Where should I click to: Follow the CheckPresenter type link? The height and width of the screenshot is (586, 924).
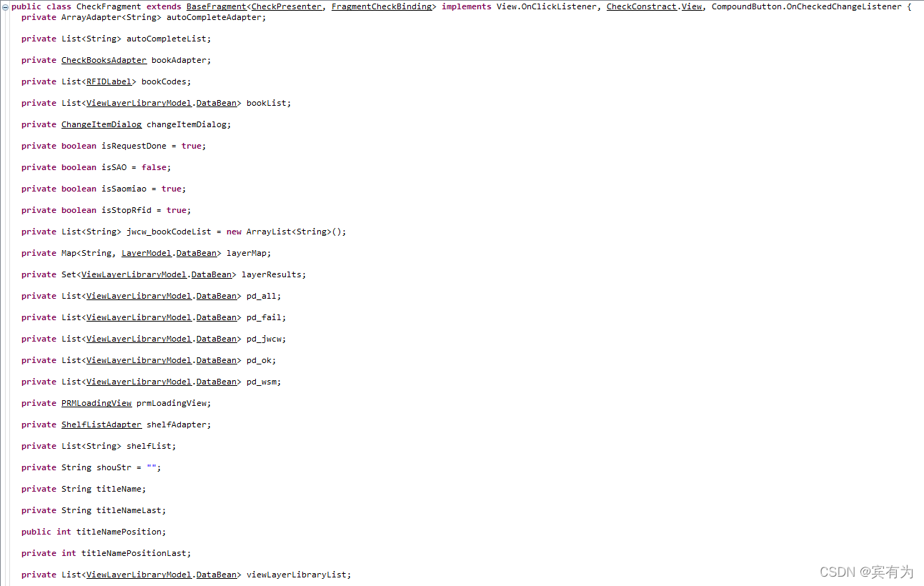[287, 6]
